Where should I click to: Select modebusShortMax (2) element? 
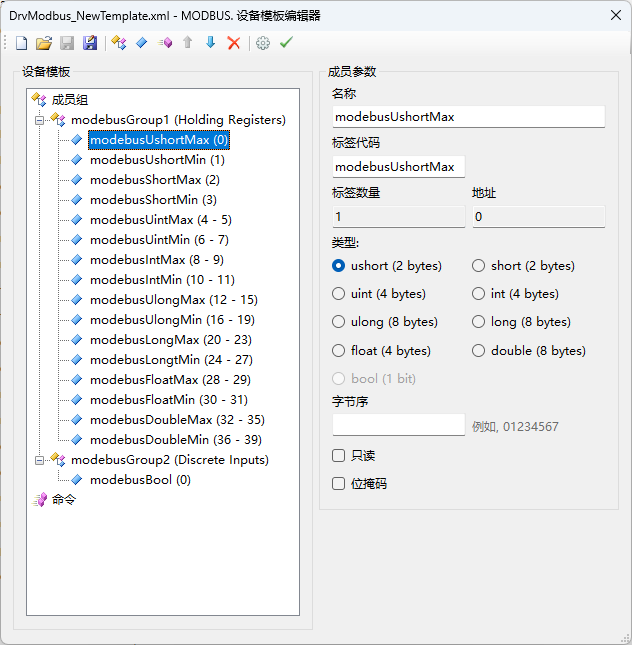tap(155, 180)
